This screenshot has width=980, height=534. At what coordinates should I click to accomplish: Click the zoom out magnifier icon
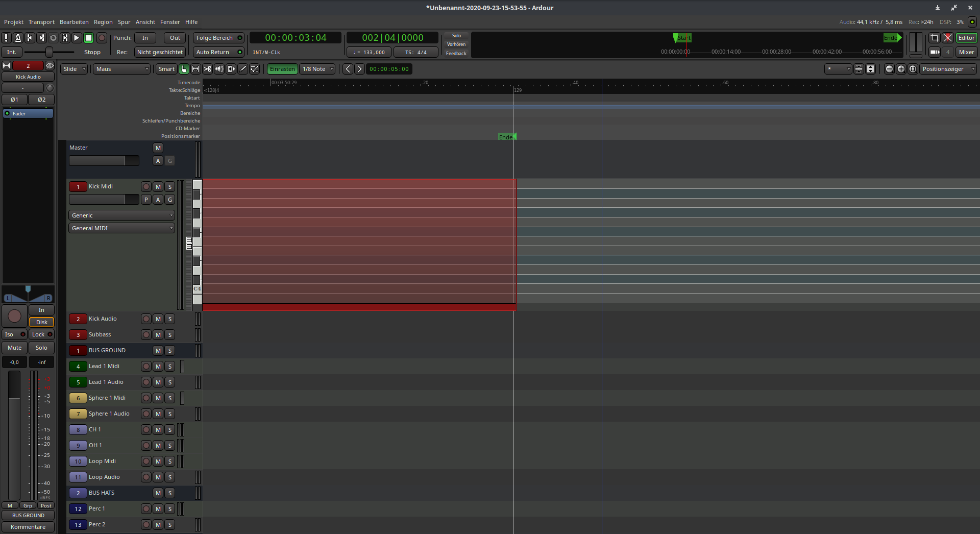(889, 69)
